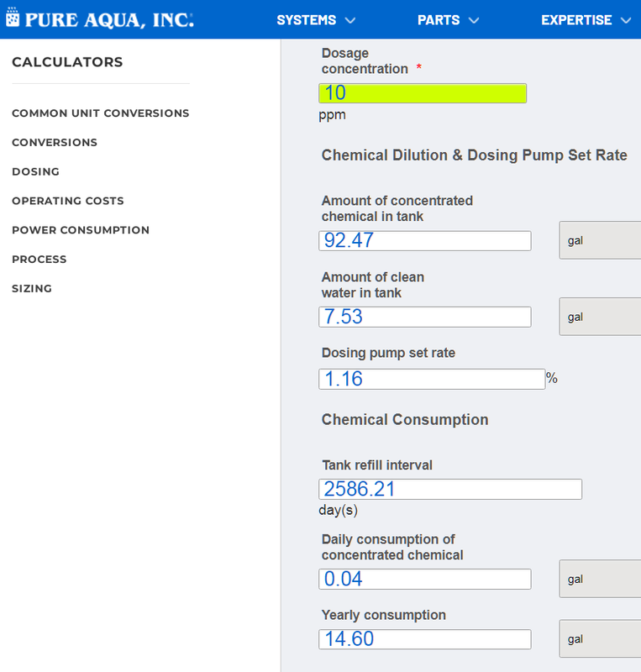Click the Tank refill interval field
This screenshot has height=672, width=641.
click(450, 489)
